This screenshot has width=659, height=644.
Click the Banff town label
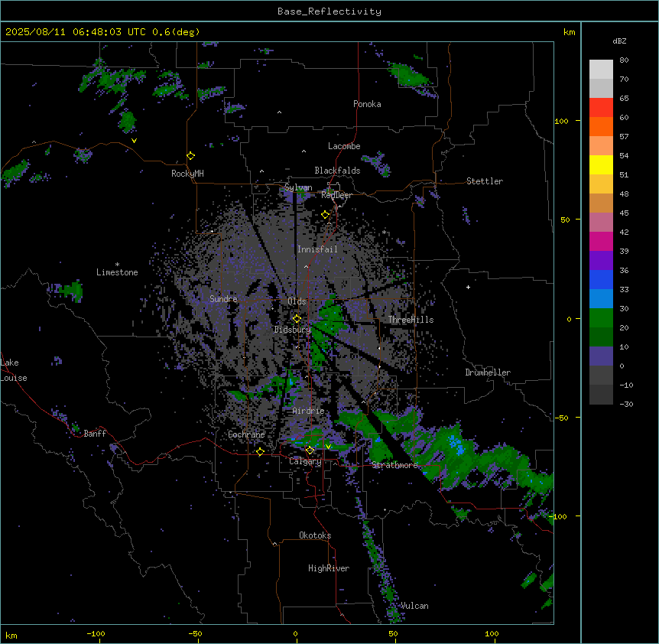click(x=95, y=434)
